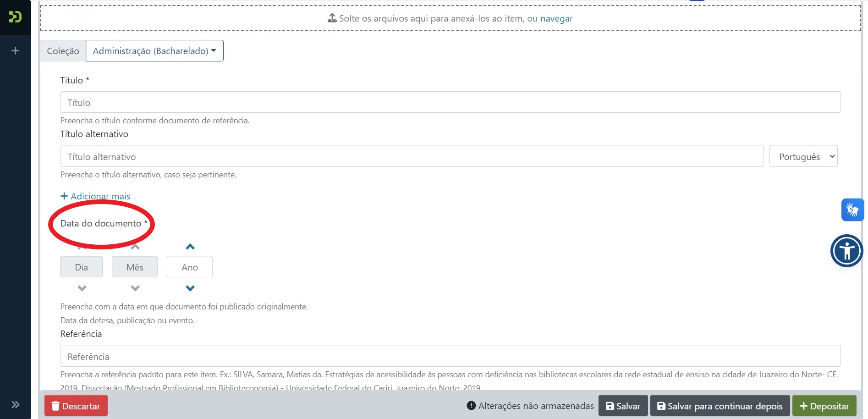The width and height of the screenshot is (868, 419).
Task: Click Adicionar mais link
Action: tap(95, 196)
